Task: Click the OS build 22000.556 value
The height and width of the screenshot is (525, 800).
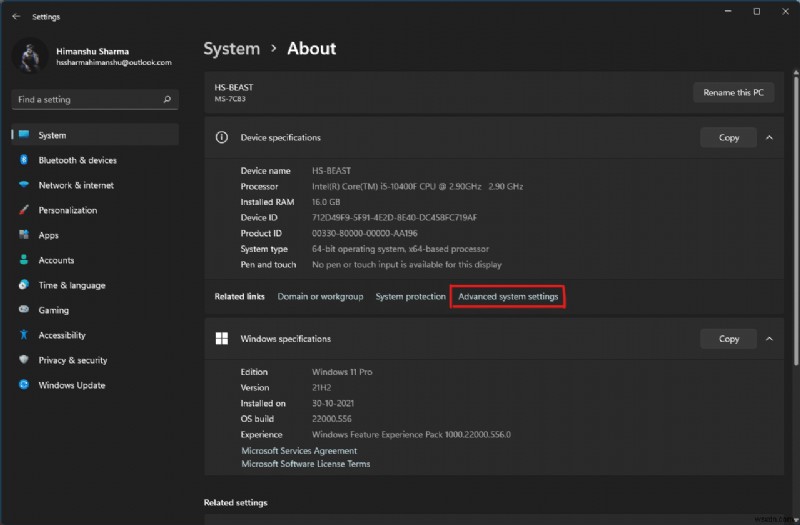Action: coord(332,419)
